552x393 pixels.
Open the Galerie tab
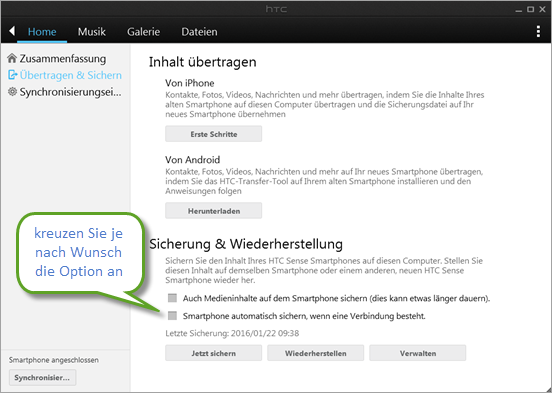pos(143,32)
